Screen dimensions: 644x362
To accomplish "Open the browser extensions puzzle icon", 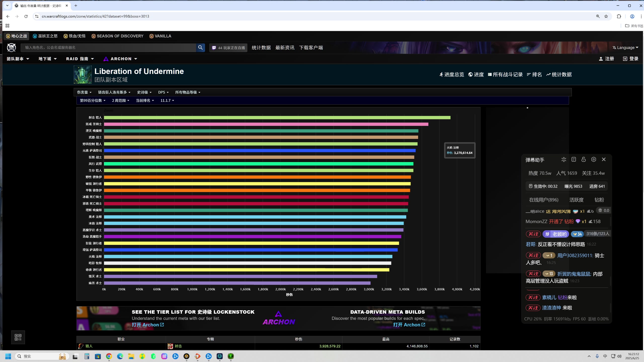I will (x=619, y=16).
